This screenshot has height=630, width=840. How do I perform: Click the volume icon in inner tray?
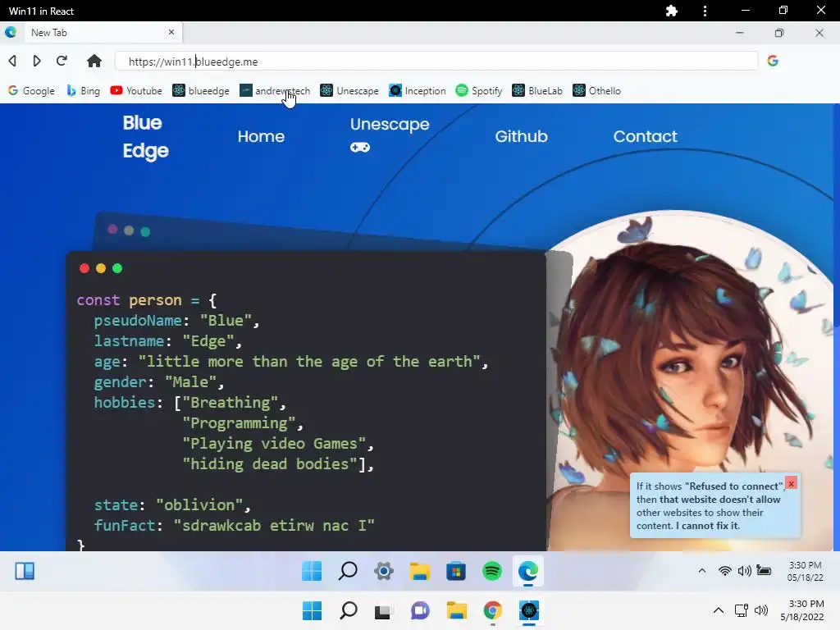(744, 571)
